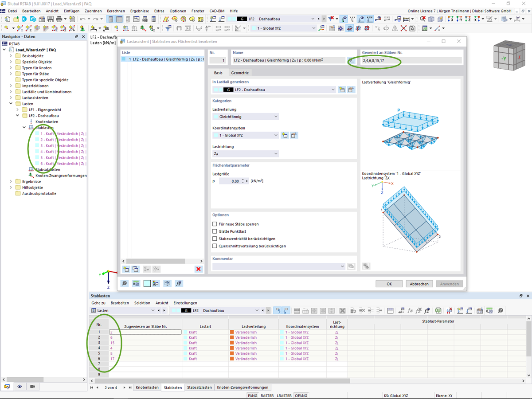The width and height of the screenshot is (532, 399).
Task: Click the camera icon at navigator bottom
Action: (32, 387)
